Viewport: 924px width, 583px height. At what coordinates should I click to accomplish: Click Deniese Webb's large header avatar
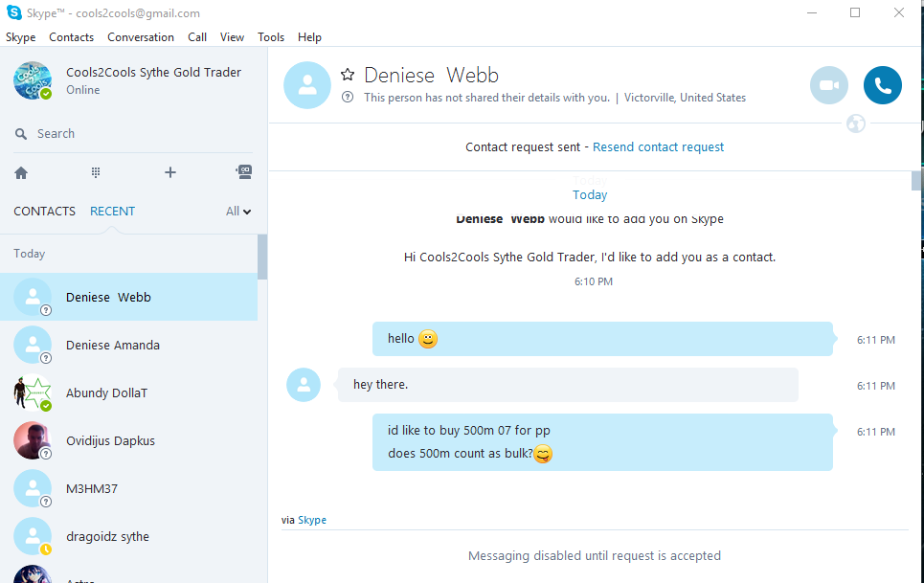(x=307, y=85)
